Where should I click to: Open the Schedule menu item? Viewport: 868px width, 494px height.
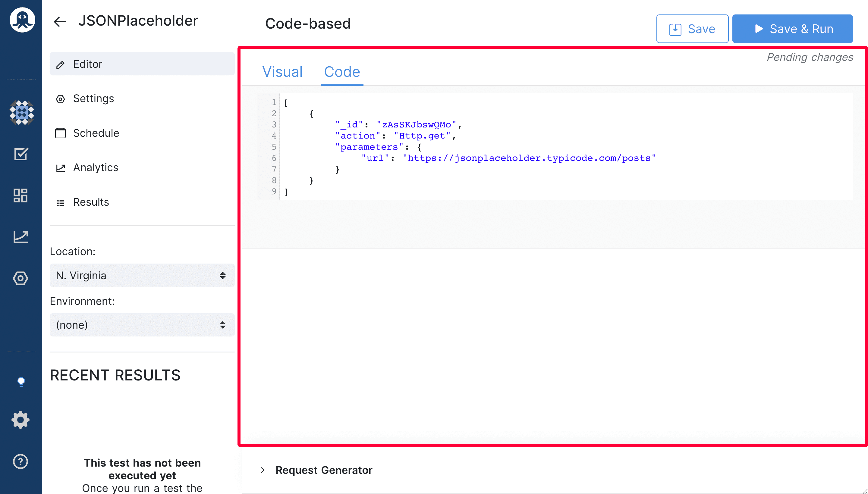(142, 133)
